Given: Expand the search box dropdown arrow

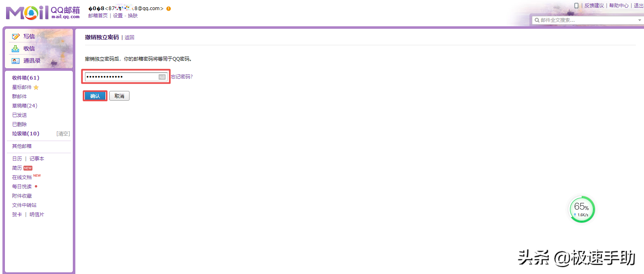Looking at the screenshot, I should 640,20.
